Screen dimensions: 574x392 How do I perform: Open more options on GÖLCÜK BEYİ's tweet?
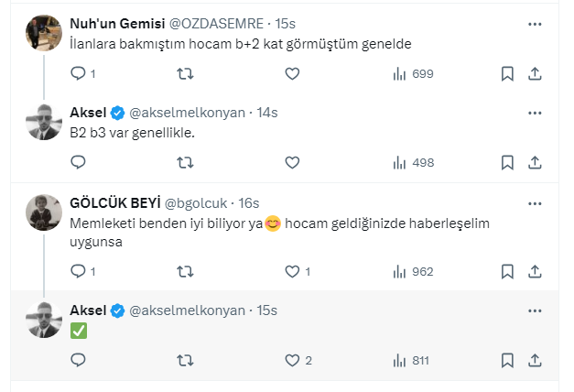pos(535,202)
